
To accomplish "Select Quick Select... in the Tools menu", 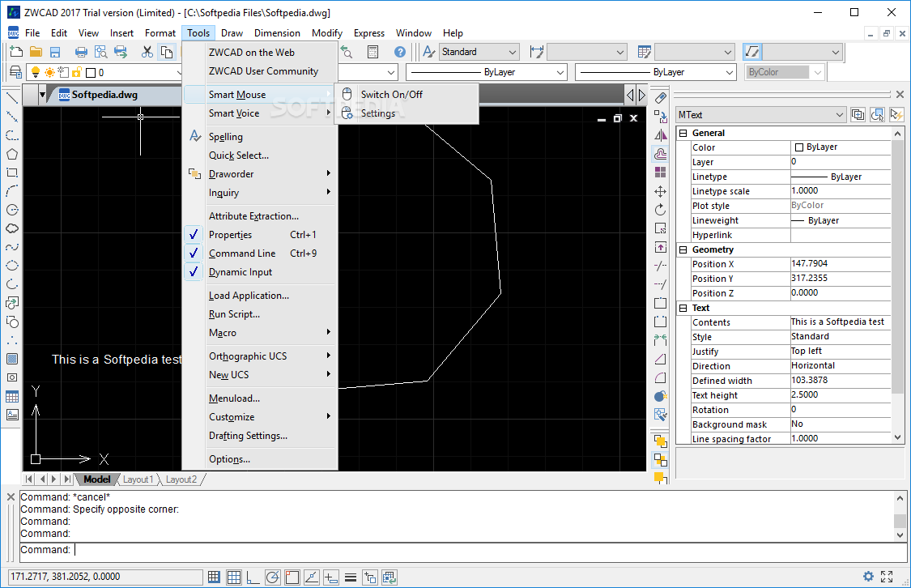I will coord(260,156).
